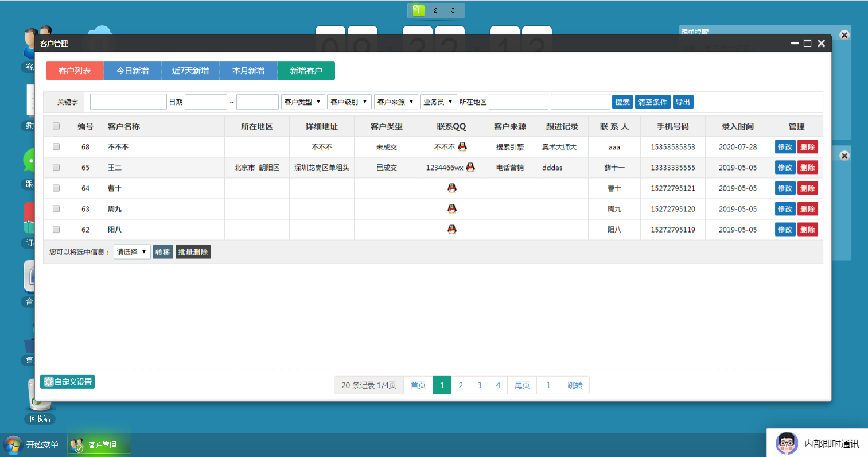Click the 关键字 keyword input field
The image size is (868, 457).
coord(129,102)
